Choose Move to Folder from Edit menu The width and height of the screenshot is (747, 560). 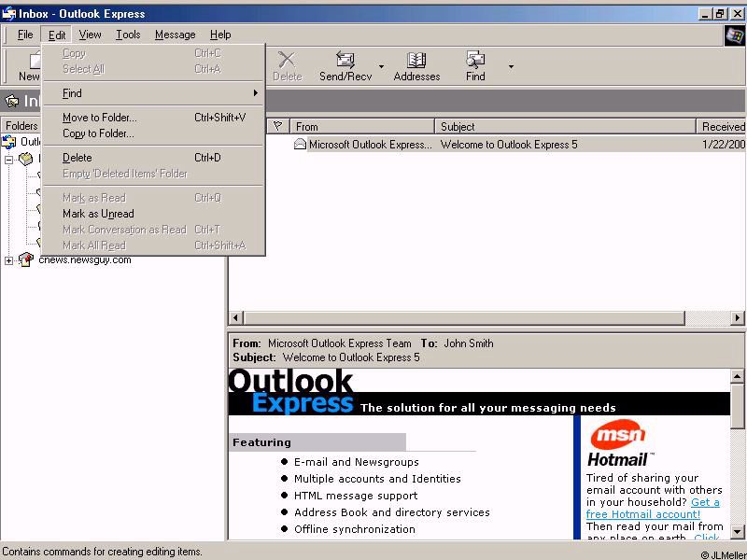pyautogui.click(x=99, y=118)
